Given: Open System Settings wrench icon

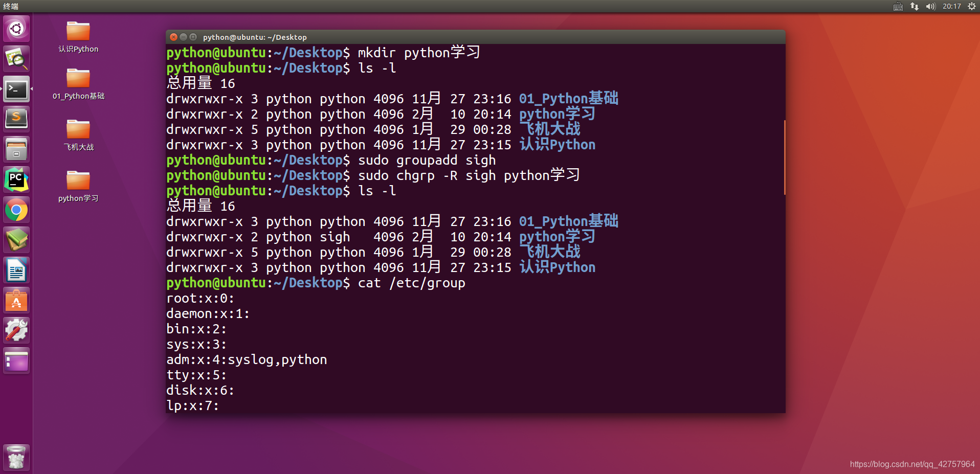Looking at the screenshot, I should [x=16, y=330].
